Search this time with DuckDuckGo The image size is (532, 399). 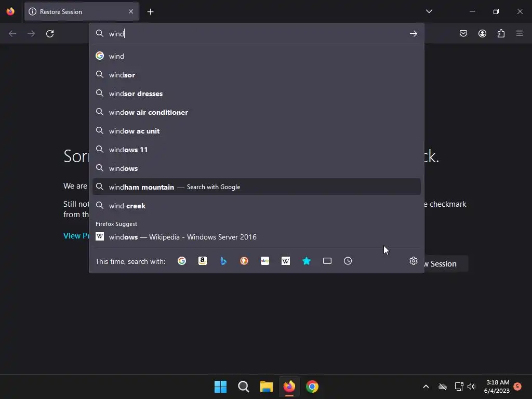pos(244,261)
